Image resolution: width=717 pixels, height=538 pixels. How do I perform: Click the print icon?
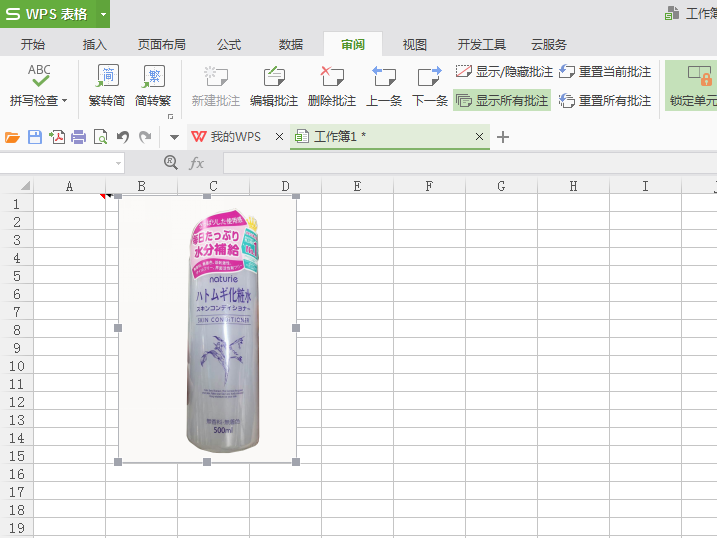79,137
